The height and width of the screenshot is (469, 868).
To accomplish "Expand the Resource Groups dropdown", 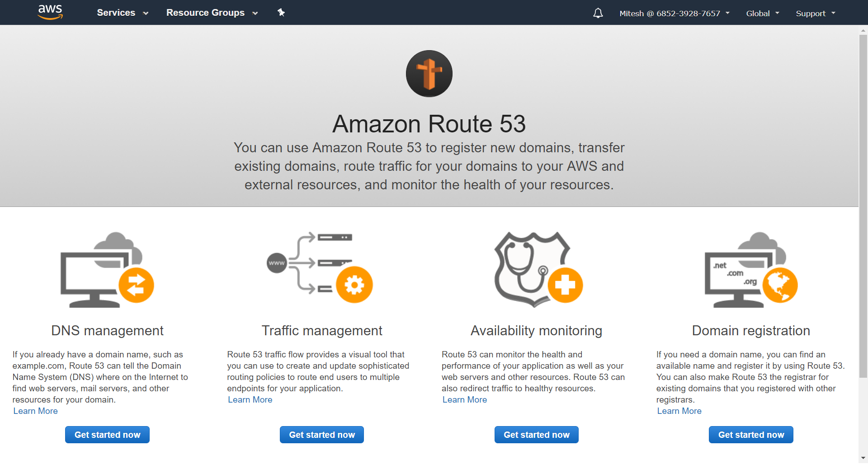I will pyautogui.click(x=212, y=13).
